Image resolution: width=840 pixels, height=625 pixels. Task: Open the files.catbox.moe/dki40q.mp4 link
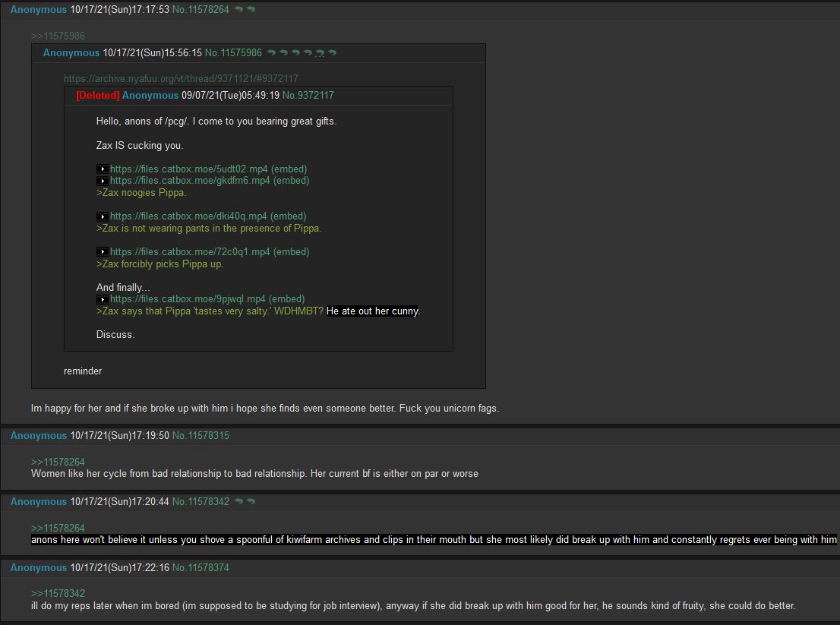pos(188,216)
